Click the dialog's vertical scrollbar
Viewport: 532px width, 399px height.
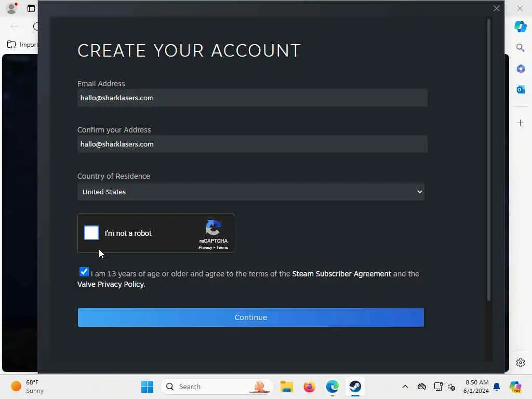488,160
